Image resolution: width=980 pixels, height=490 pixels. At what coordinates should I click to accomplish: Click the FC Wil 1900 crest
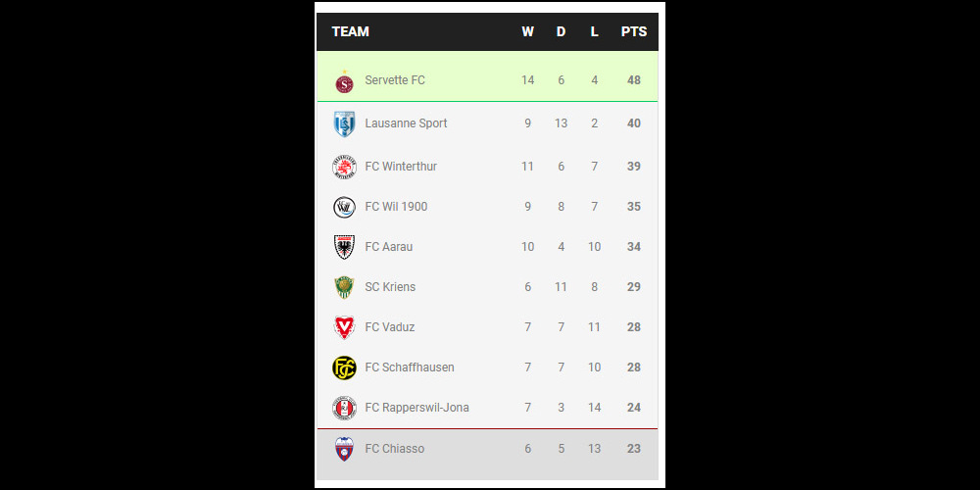point(344,207)
